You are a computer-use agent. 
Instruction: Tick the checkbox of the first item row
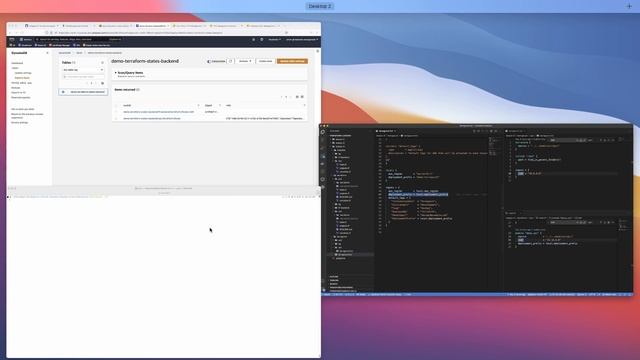(x=116, y=112)
